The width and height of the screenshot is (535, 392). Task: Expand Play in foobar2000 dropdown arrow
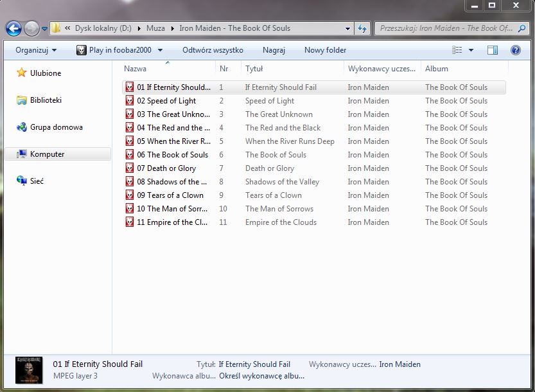pyautogui.click(x=160, y=50)
